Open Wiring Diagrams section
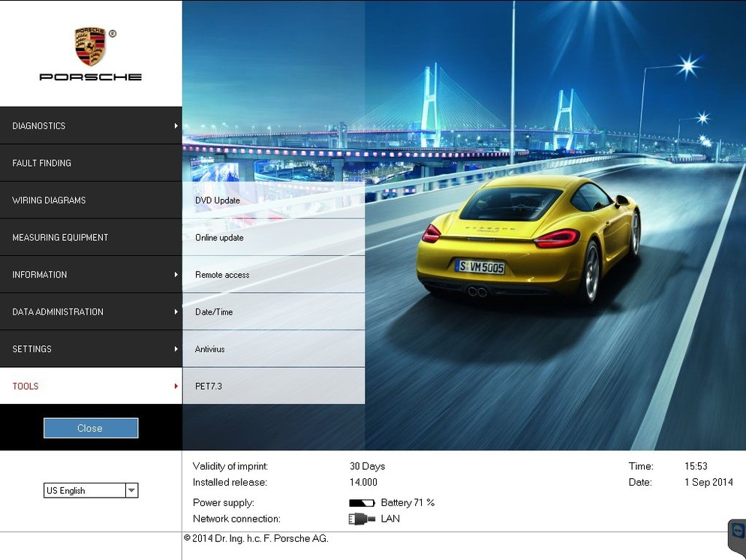The height and width of the screenshot is (560, 746). pos(91,200)
